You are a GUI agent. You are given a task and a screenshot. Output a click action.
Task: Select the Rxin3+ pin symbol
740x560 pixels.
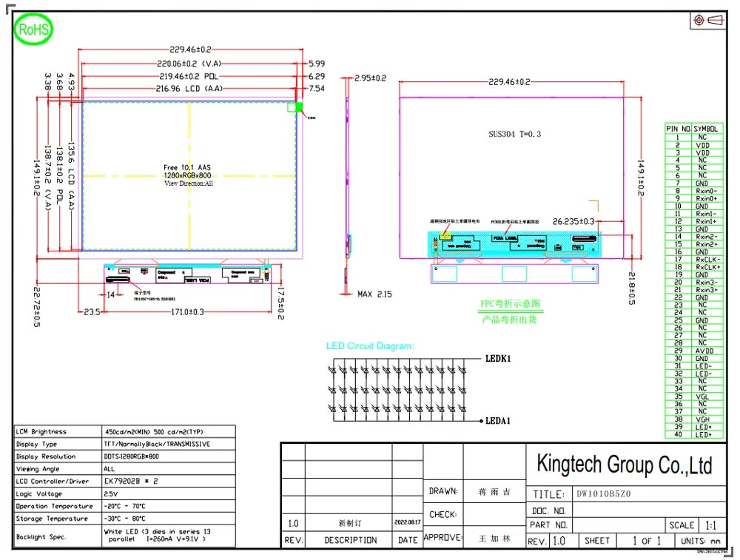pos(707,290)
